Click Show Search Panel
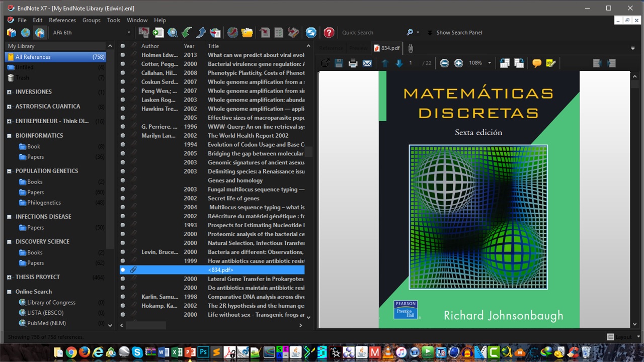 (x=459, y=33)
